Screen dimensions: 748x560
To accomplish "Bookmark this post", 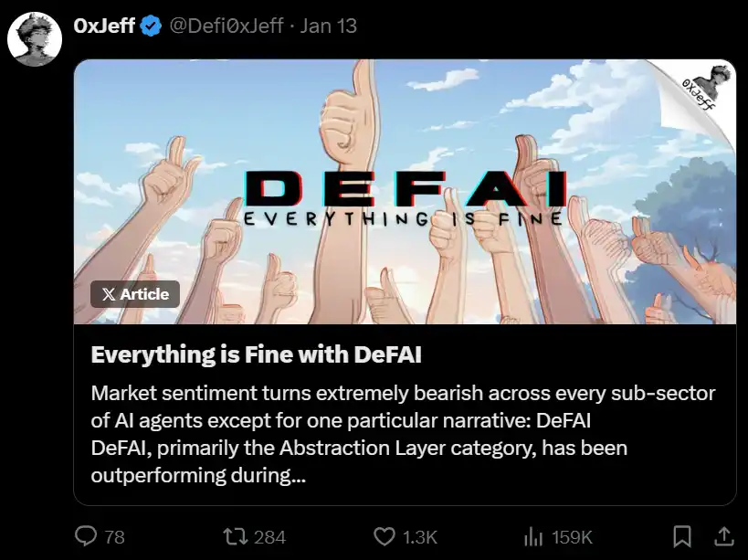I will (681, 536).
